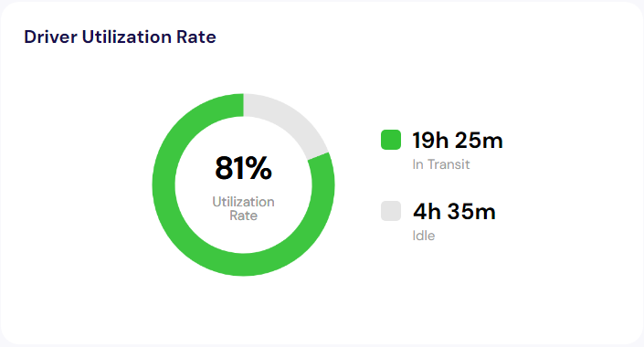Click the percent sign next to 81
This screenshot has height=347, width=644.
(x=259, y=168)
